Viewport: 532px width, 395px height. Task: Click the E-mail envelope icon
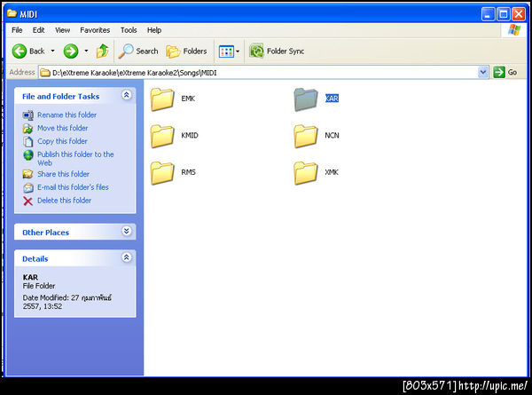(28, 187)
